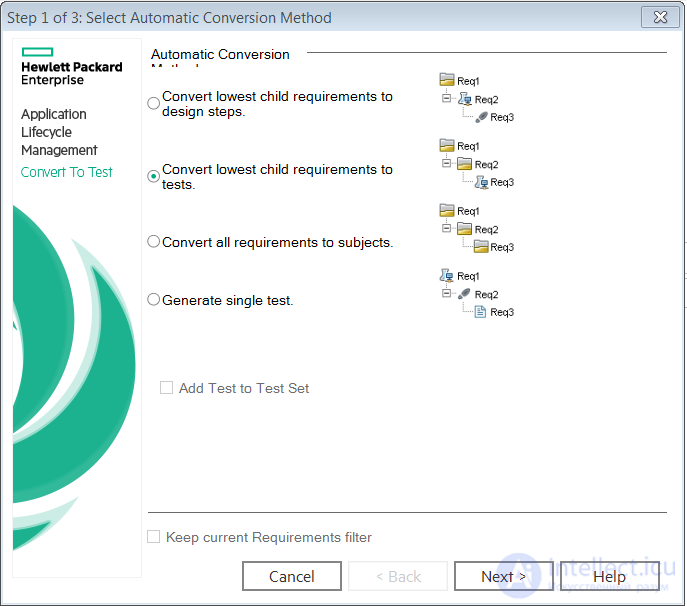Open Help for the wizard

(609, 576)
